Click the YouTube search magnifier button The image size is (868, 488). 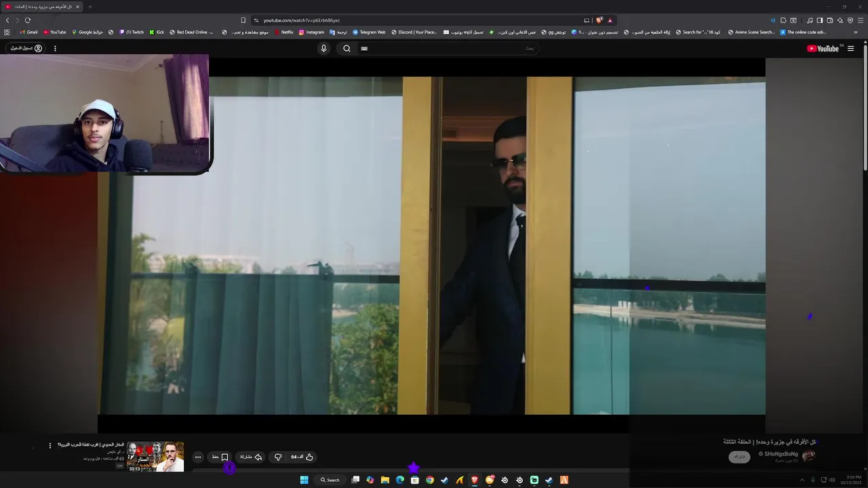tap(347, 48)
